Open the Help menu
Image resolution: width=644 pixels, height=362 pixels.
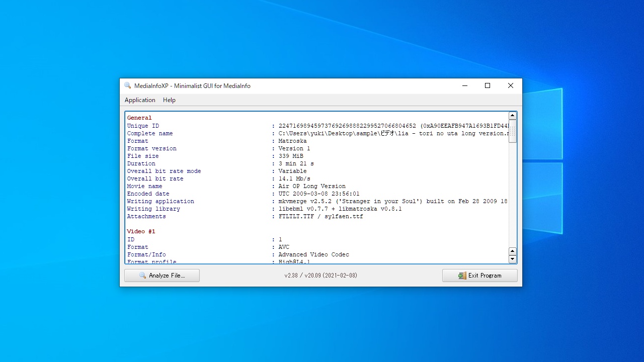pos(169,100)
